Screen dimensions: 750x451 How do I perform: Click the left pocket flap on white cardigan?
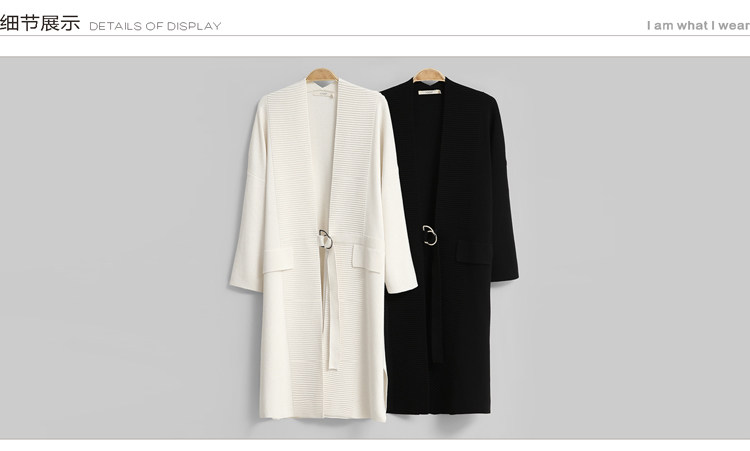278,261
